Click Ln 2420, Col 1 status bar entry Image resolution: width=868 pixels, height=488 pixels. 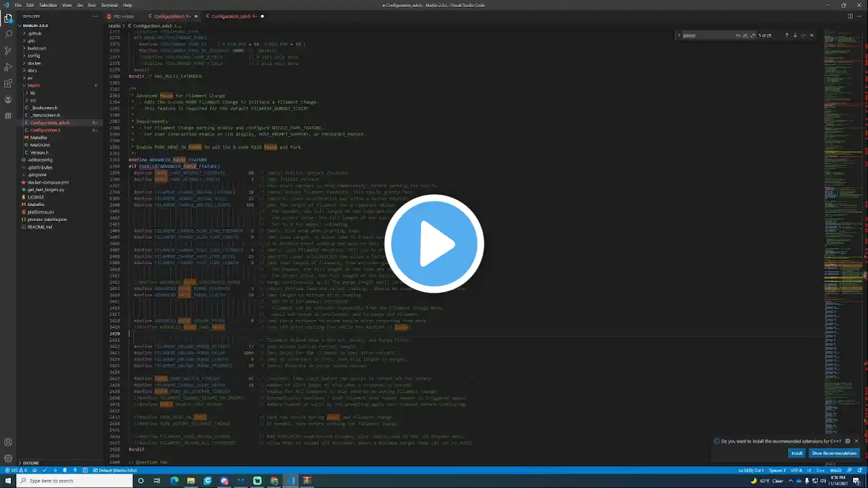pos(751,470)
